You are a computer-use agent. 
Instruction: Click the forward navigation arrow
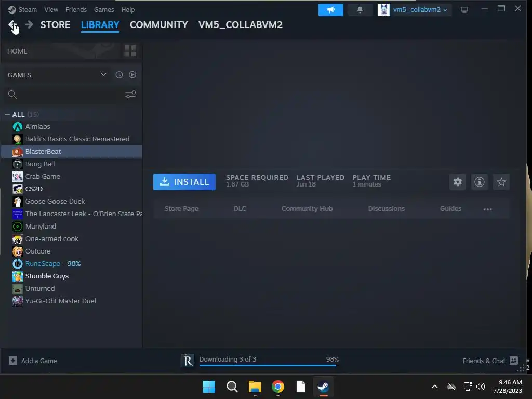click(x=29, y=24)
